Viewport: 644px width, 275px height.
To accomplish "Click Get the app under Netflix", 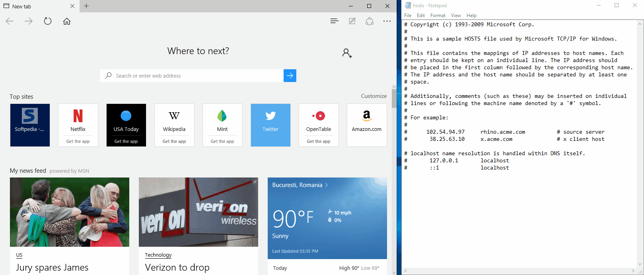I will 78,141.
